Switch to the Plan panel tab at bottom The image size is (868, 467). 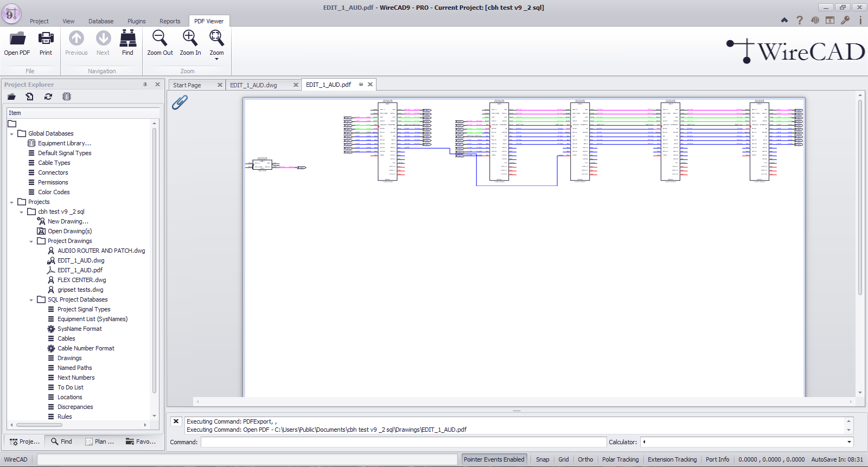tap(100, 442)
